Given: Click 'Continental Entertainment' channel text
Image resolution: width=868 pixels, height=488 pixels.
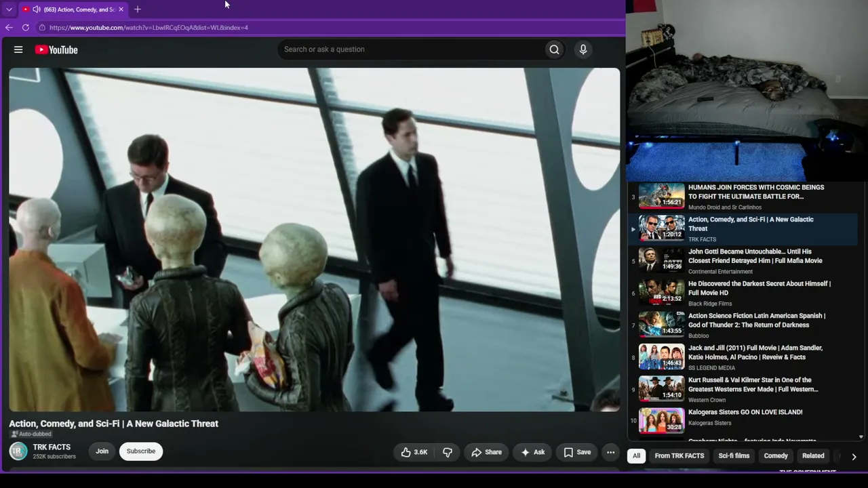Looking at the screenshot, I should click(x=720, y=272).
